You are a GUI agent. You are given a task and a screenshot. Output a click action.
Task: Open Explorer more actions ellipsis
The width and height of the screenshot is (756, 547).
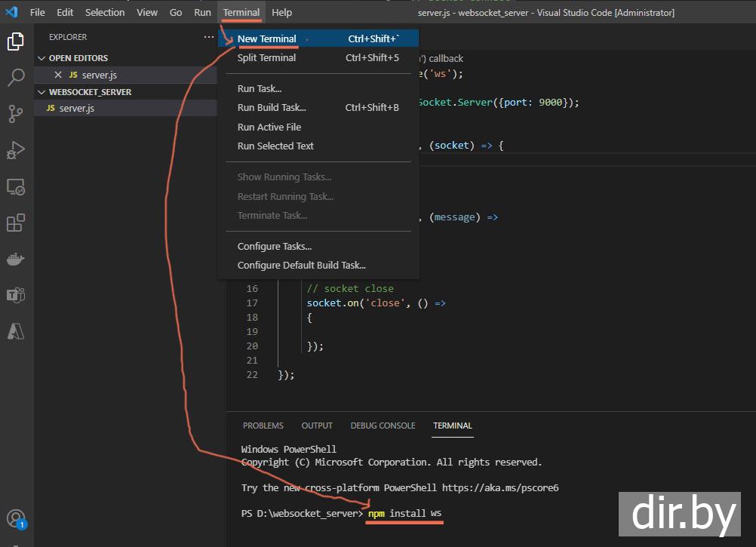[209, 37]
